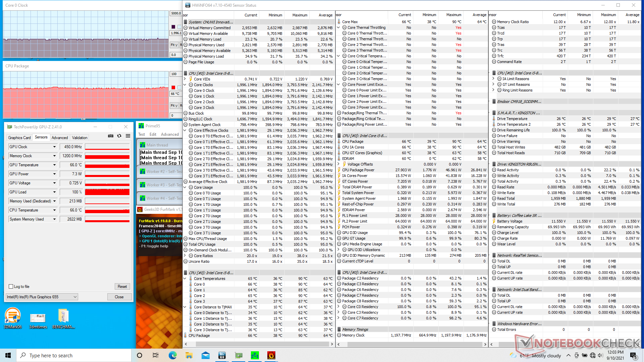Expand the IA Limit Reasons row
This screenshot has height=362, width=644.
[494, 79]
